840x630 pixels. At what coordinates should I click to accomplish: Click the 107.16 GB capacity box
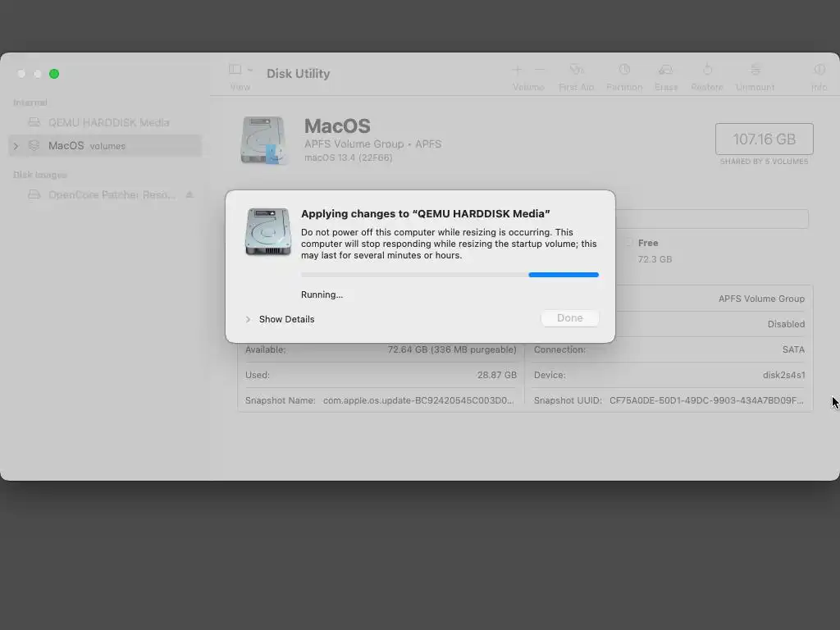(x=764, y=139)
